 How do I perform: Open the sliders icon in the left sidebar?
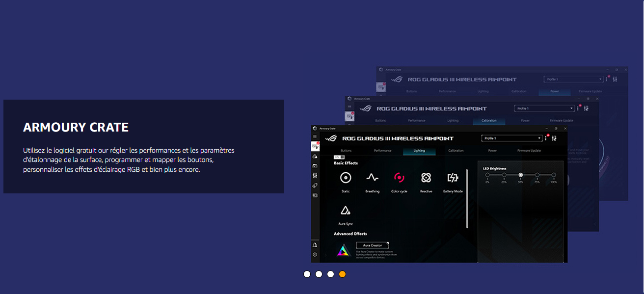[315, 176]
